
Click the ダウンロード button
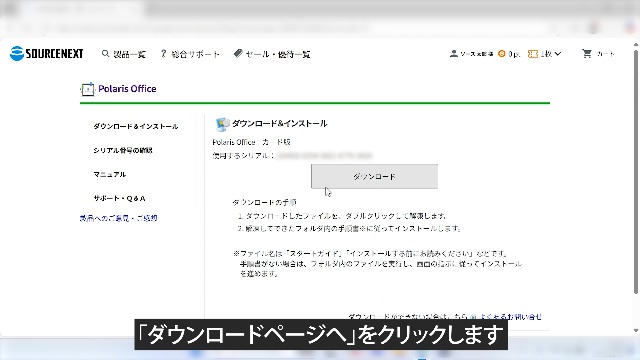coord(374,176)
